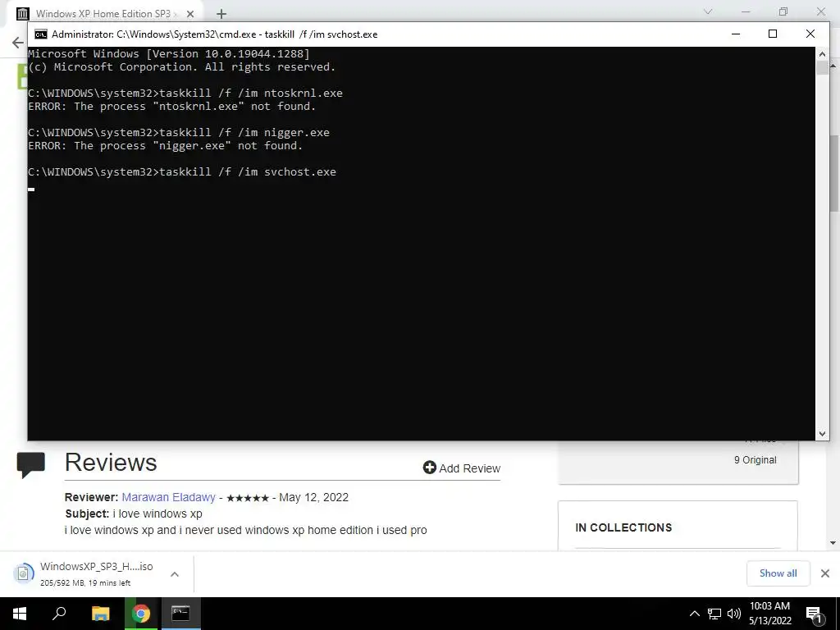
Task: Open network status tray icon
Action: point(714,614)
